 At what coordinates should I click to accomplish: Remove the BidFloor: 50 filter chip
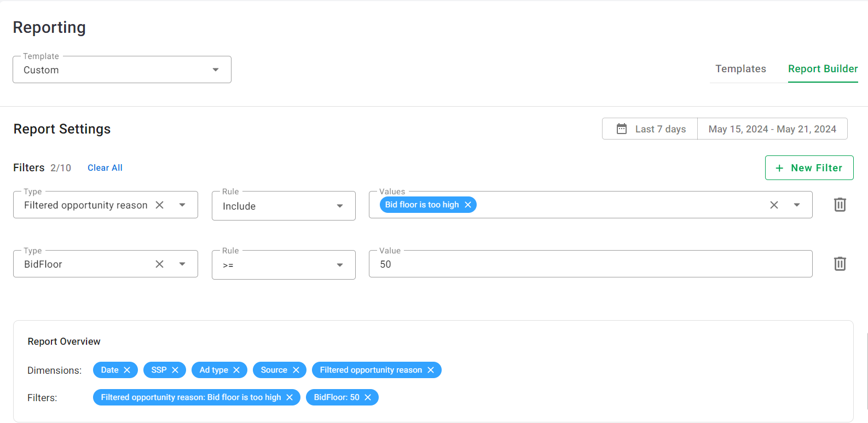(368, 397)
